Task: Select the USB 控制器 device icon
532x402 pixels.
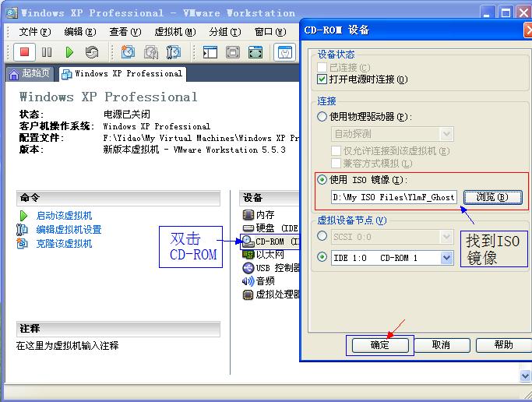Action: 248,268
